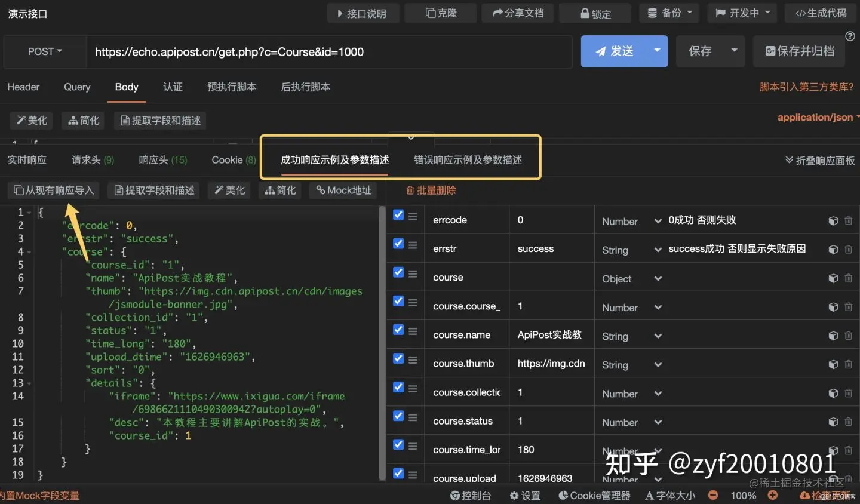Open the 预执行脚本 pre-script tab
Screen dimensions: 860x504
(x=232, y=87)
